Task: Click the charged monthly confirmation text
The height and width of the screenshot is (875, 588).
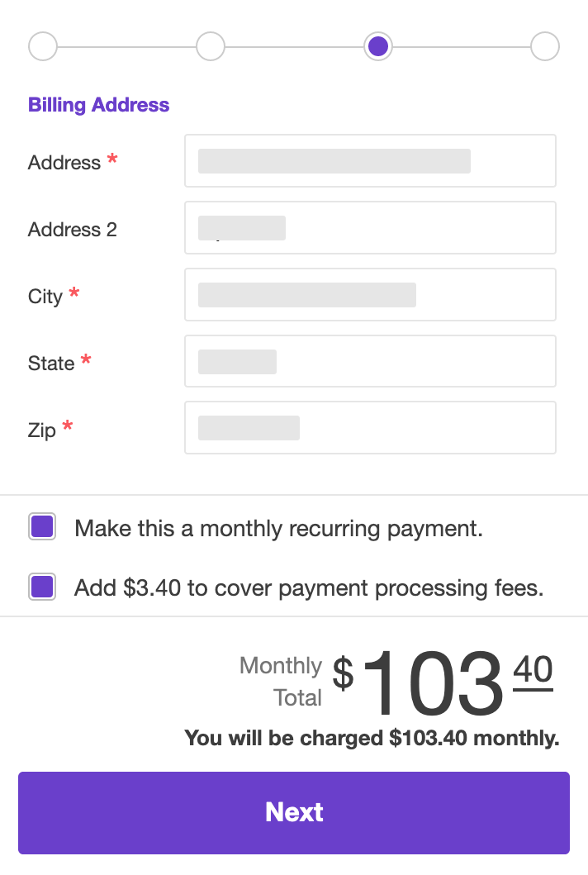Action: pyautogui.click(x=371, y=738)
